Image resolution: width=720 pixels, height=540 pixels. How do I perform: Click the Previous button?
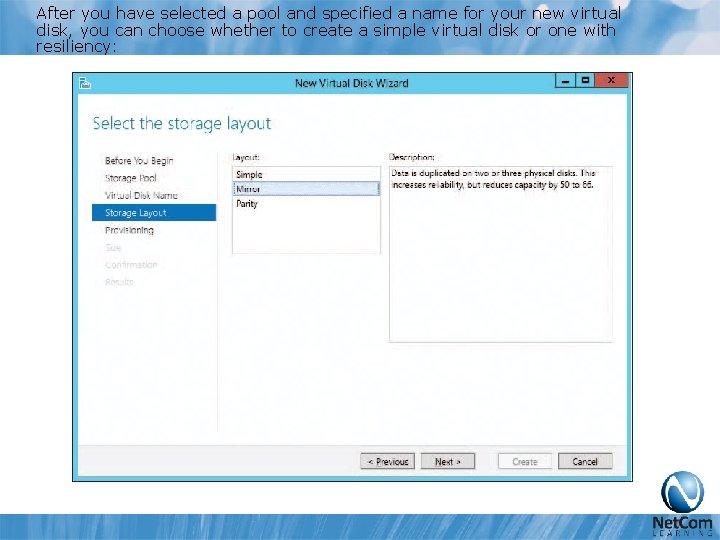tap(388, 461)
